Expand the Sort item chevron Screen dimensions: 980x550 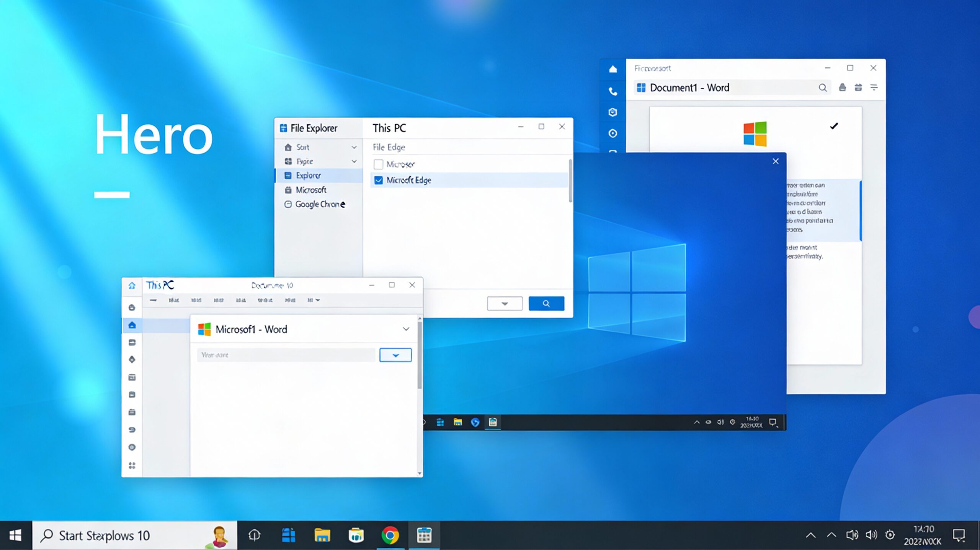(x=354, y=147)
